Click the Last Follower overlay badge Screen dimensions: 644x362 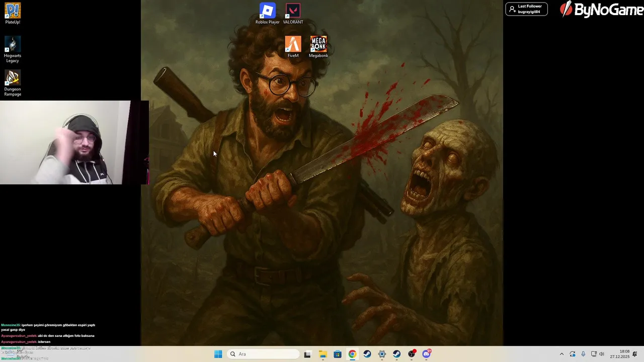coord(526,9)
